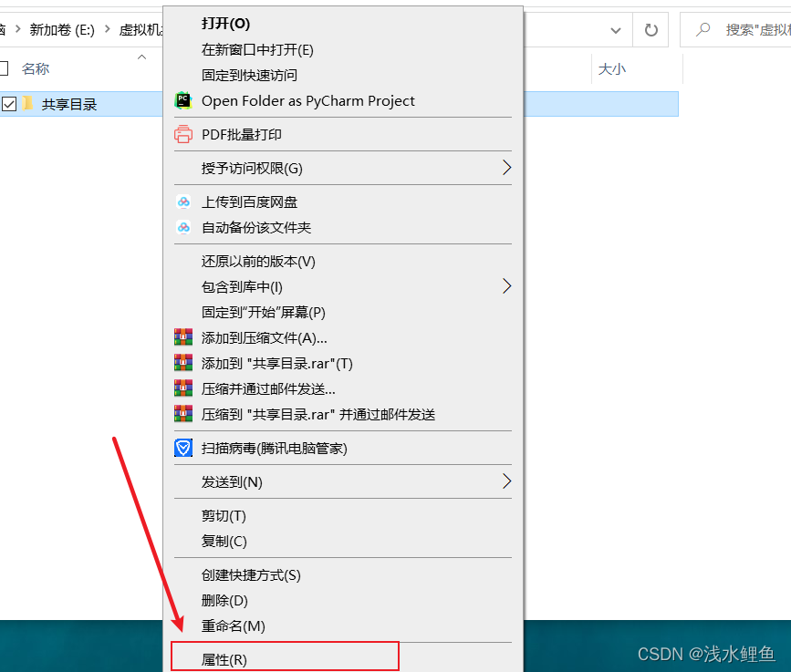Expand the 发送到(N) submenu arrow

[x=506, y=481]
